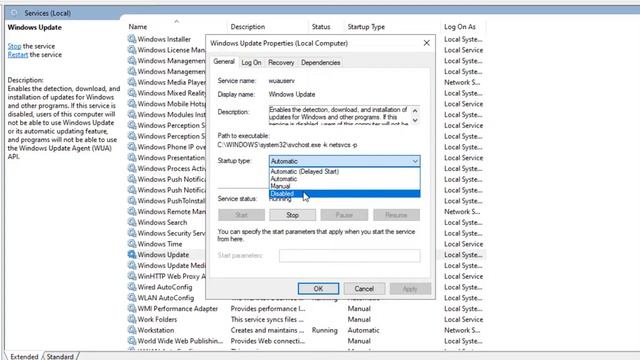The image size is (640, 360).
Task: Click the Restart the service link
Action: (18, 55)
